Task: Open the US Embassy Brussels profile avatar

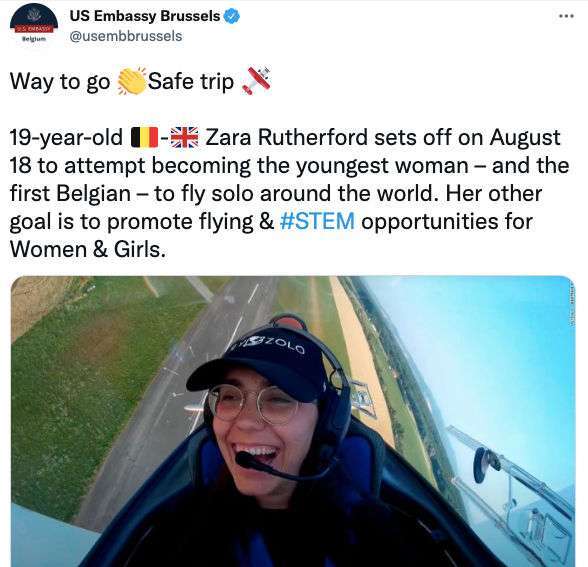Action: point(34,25)
